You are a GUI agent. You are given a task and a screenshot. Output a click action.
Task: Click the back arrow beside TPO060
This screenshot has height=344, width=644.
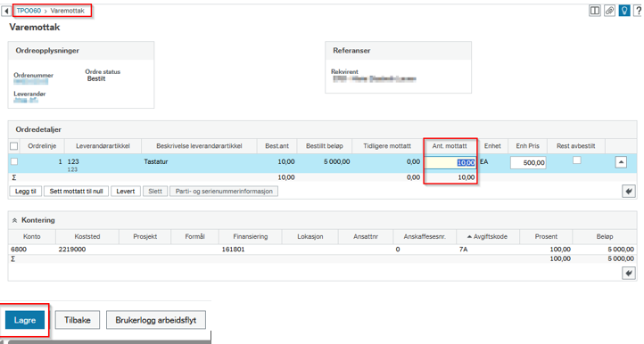tap(6, 11)
